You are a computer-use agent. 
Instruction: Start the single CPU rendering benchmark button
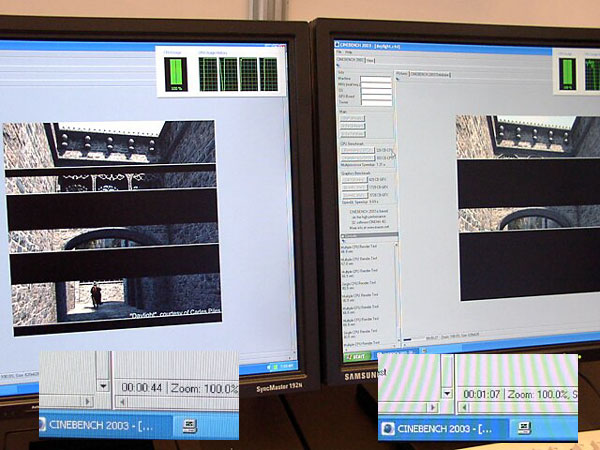[x=358, y=150]
